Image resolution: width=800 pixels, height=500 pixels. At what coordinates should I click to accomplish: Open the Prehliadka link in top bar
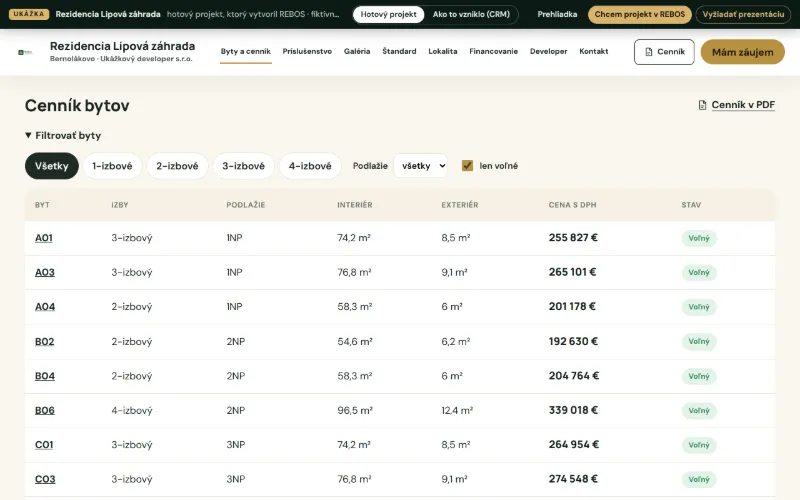[x=557, y=14]
